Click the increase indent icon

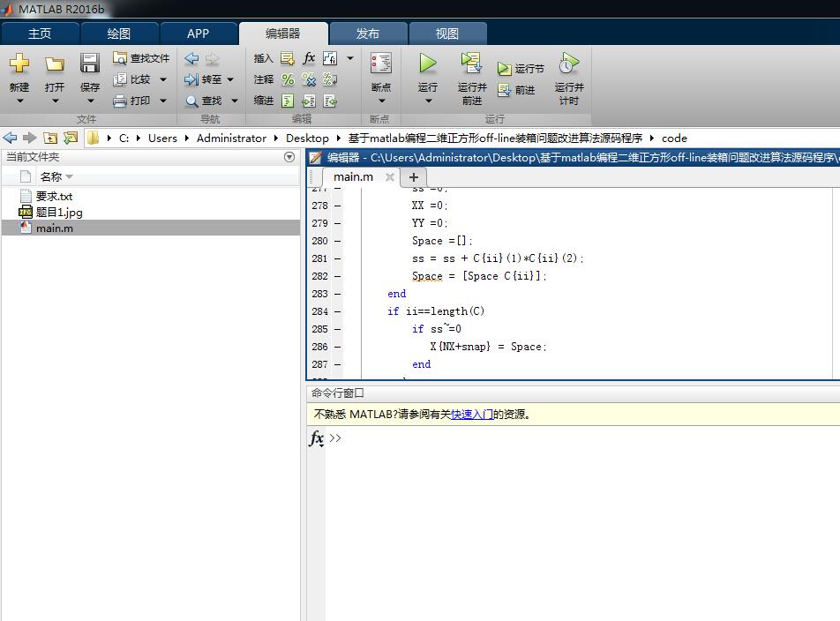[x=309, y=101]
